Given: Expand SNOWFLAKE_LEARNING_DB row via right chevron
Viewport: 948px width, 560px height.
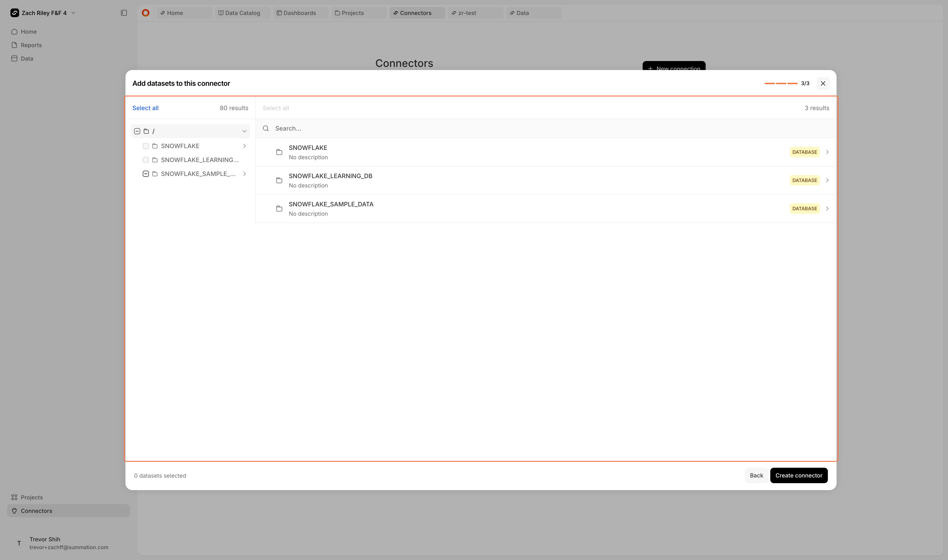Looking at the screenshot, I should tap(827, 180).
